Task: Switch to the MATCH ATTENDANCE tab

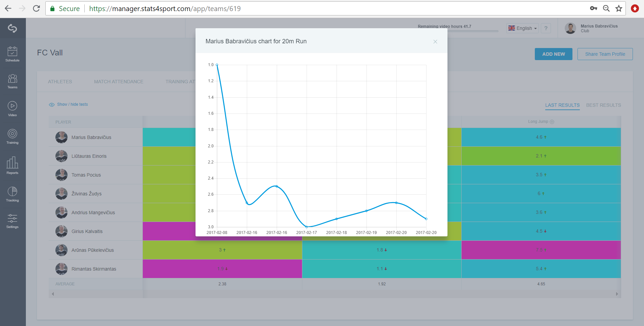Action: pyautogui.click(x=119, y=82)
